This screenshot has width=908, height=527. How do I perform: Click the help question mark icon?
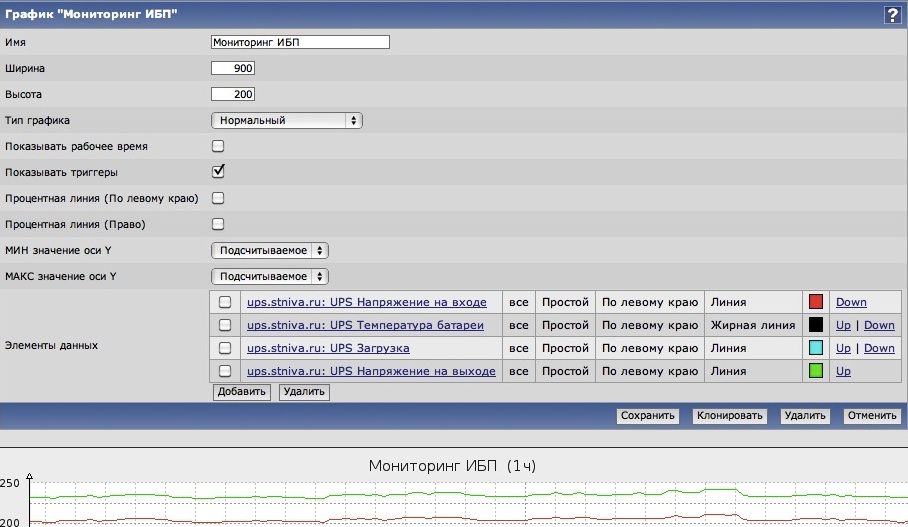click(892, 15)
